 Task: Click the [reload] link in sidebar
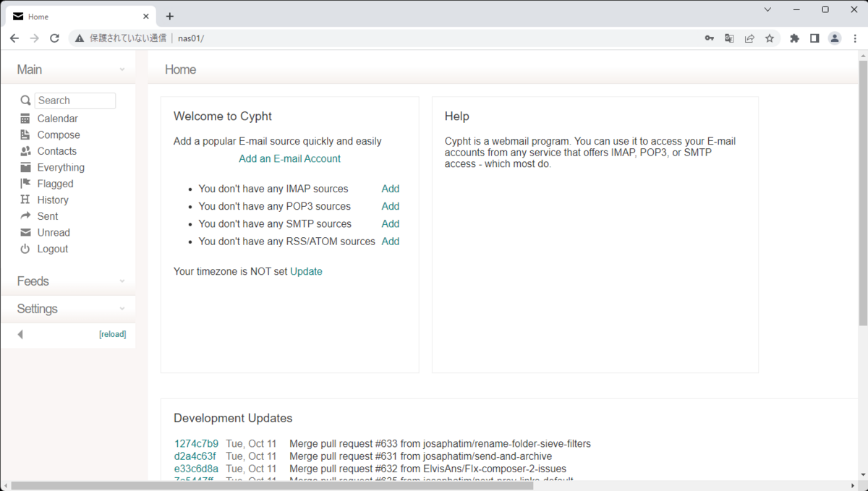[x=112, y=334]
